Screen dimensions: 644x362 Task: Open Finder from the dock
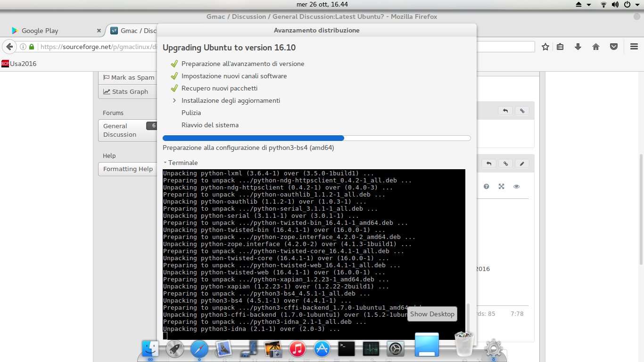150,349
